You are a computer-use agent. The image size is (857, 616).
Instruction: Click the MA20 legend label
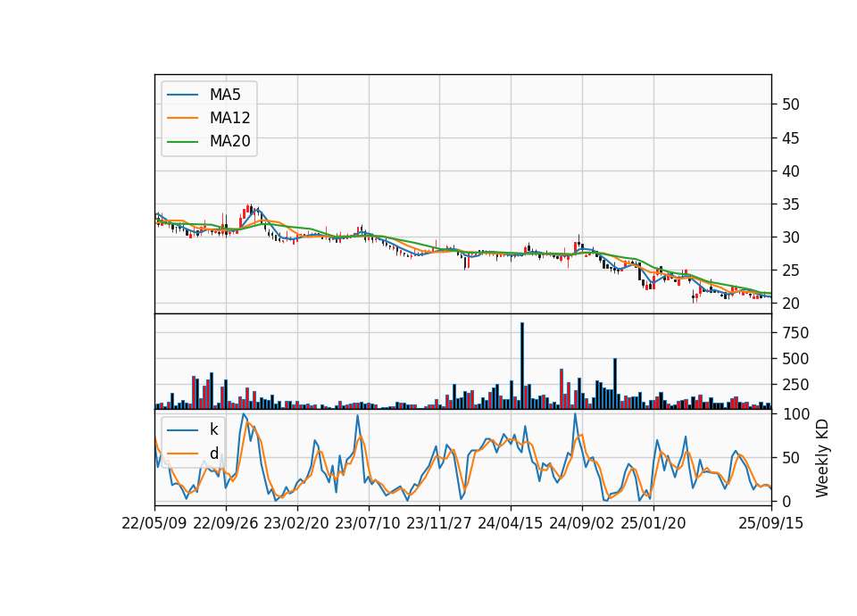coord(229,142)
